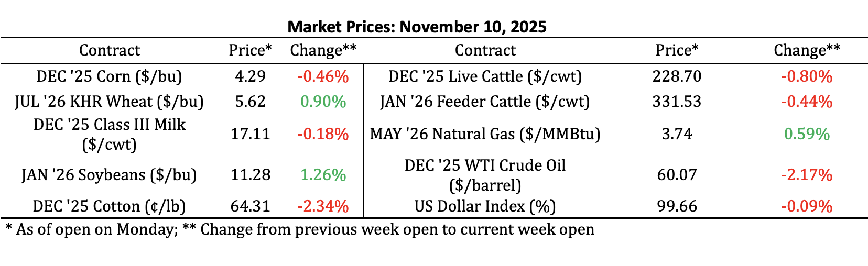Viewport: 868px width, 266px height.
Task: Click the MAY '26 Natural Gas contract
Action: click(x=485, y=134)
